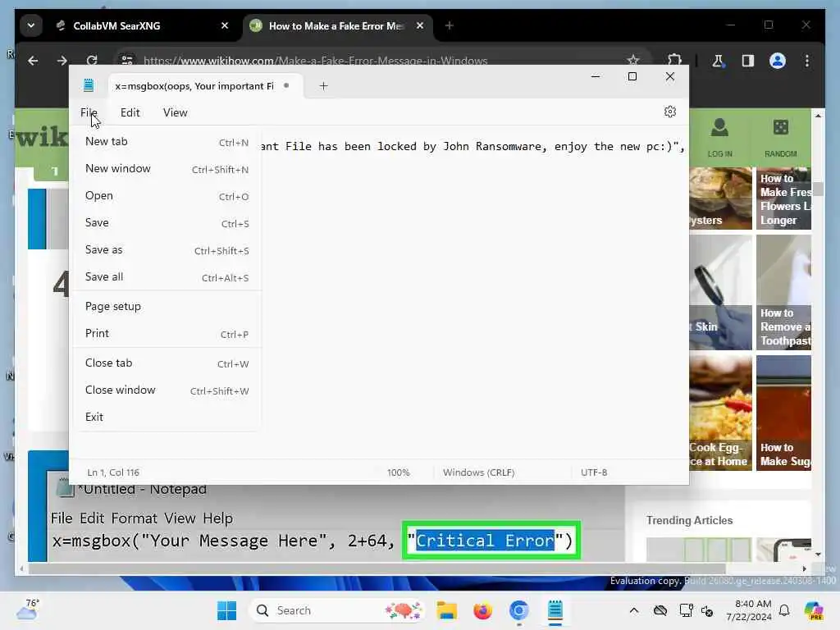Click the wikiHow page vertical scrollbar thumb
The height and width of the screenshot is (630, 840).
pyautogui.click(x=818, y=189)
